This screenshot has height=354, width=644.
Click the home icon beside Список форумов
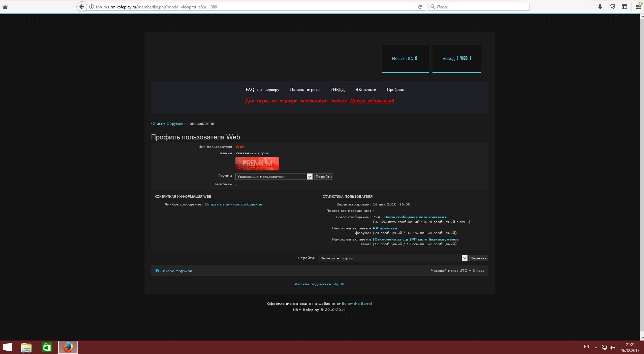click(157, 270)
